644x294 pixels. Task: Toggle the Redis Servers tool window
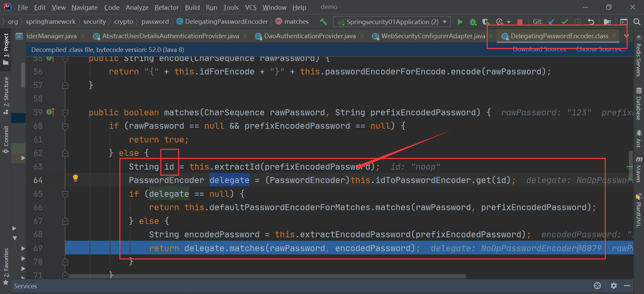coord(639,56)
